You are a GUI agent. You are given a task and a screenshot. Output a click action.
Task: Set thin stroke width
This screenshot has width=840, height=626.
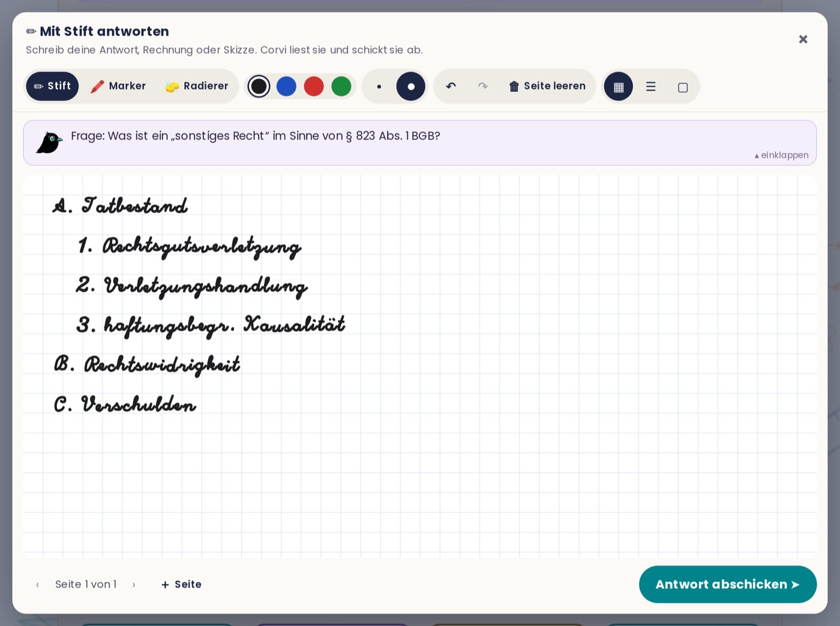[x=379, y=86]
